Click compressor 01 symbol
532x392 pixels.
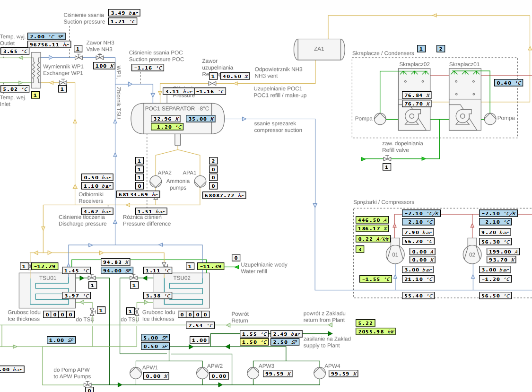(x=395, y=254)
